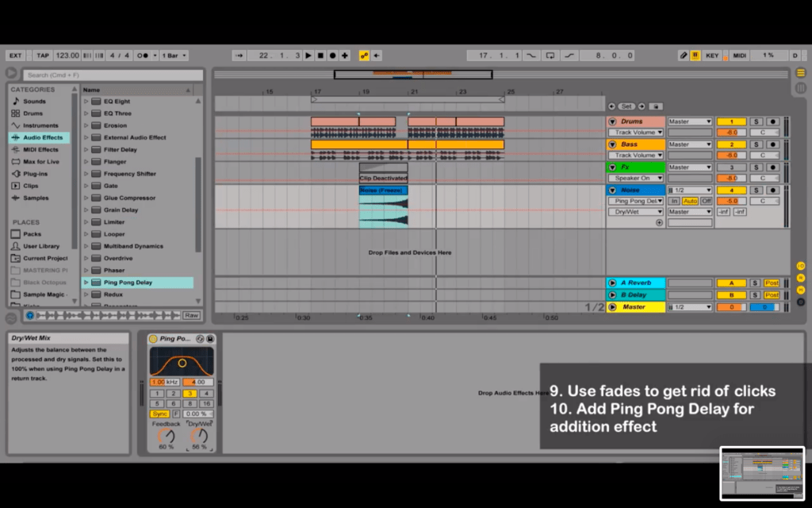Screen dimensions: 812x508
Task: Select the MIDI Effects category
Action: [x=40, y=149]
